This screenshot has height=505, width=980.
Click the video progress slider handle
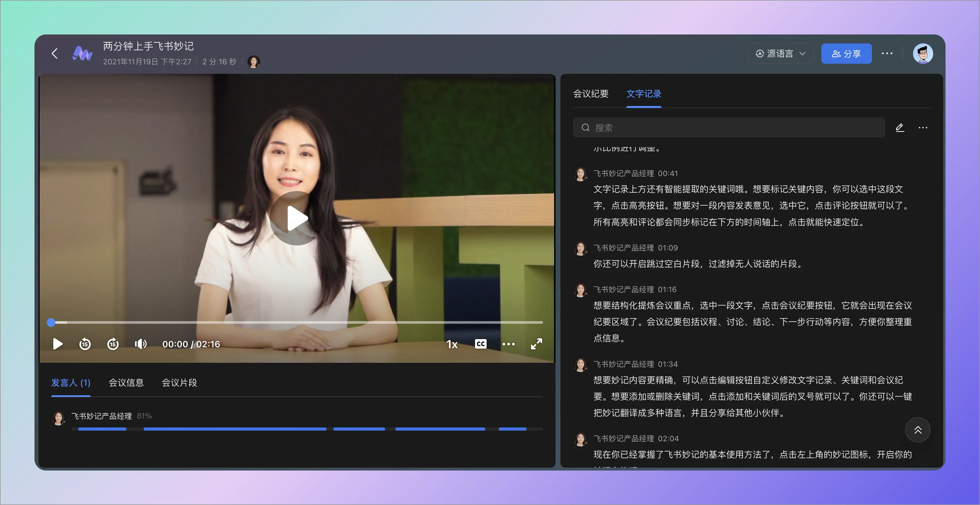(x=51, y=323)
